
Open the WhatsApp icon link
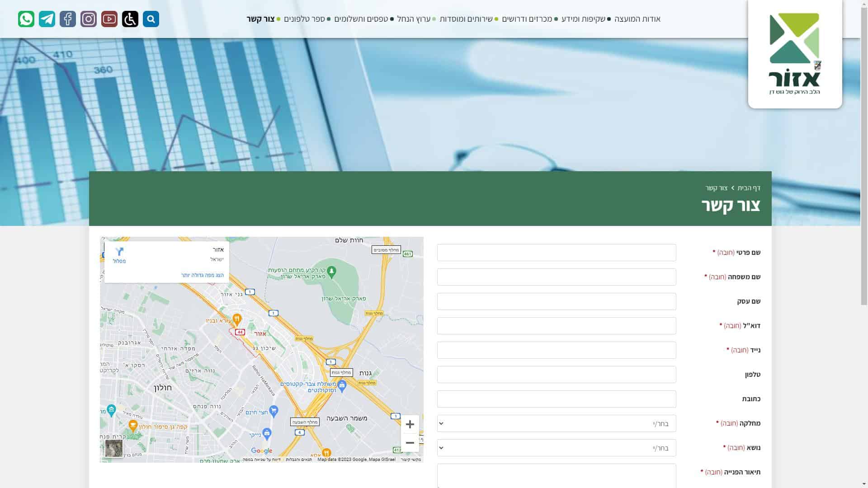pos(26,19)
